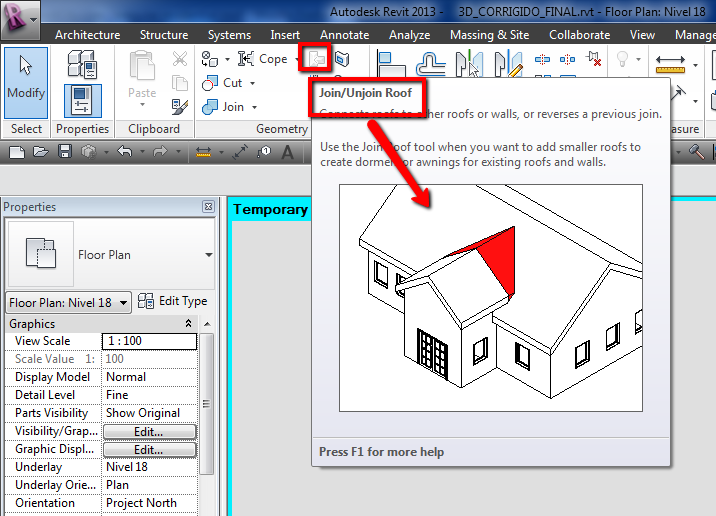Click the Unpin tool icon

tap(594, 59)
